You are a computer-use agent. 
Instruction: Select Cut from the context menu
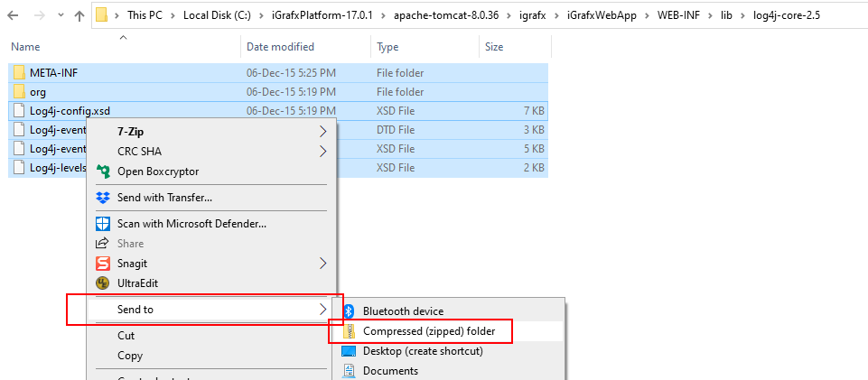click(126, 336)
